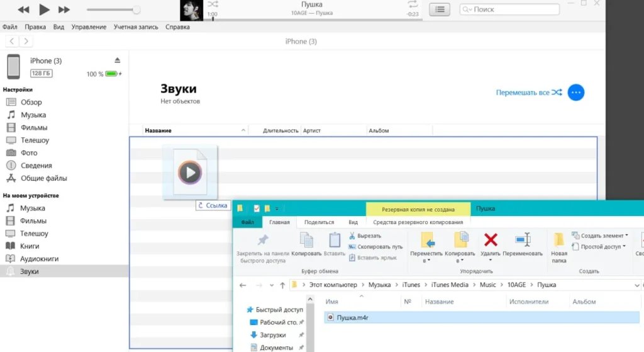Start playback with the Play button
The image size is (644, 352).
click(x=44, y=9)
